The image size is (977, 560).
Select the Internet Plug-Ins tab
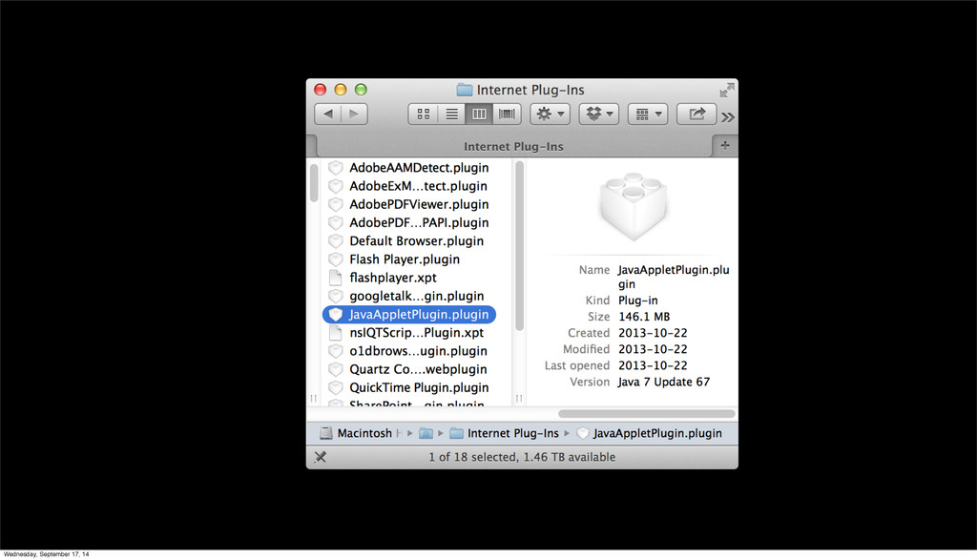tap(513, 146)
